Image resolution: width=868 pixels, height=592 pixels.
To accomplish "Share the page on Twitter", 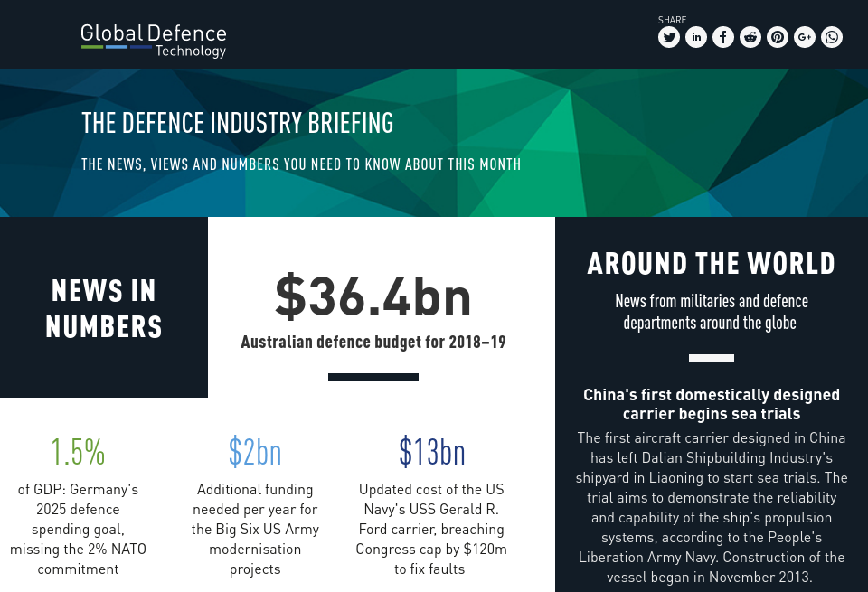I will [669, 37].
